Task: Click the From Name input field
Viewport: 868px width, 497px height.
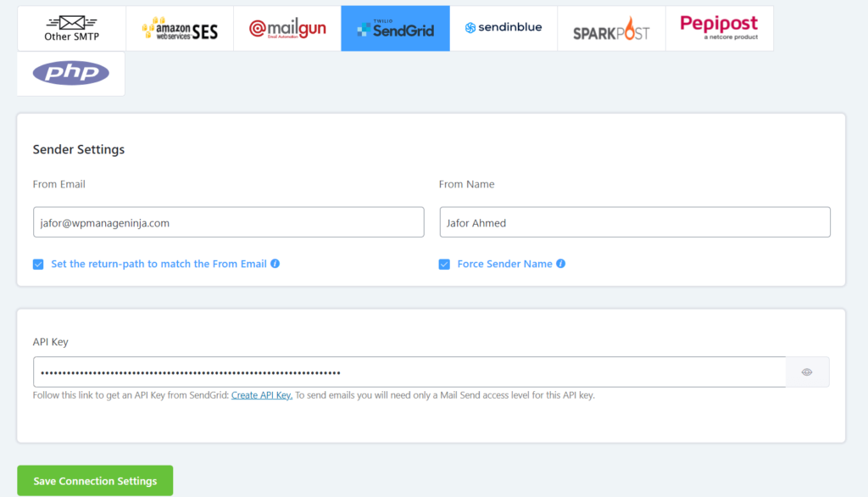Action: tap(635, 221)
